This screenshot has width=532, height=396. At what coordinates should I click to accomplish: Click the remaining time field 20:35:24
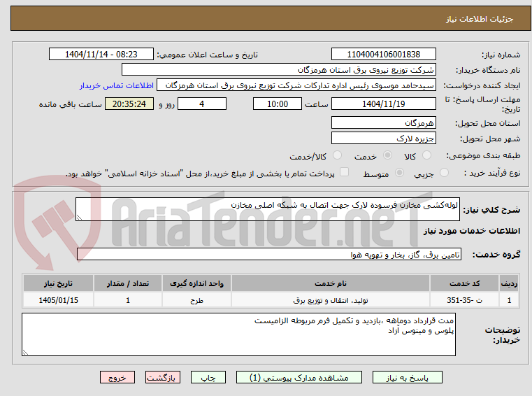coord(129,104)
